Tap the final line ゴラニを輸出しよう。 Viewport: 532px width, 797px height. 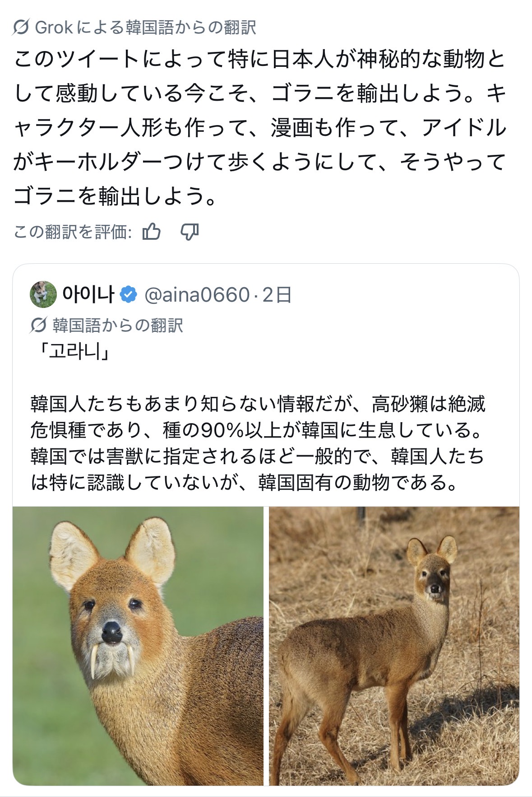(116, 196)
